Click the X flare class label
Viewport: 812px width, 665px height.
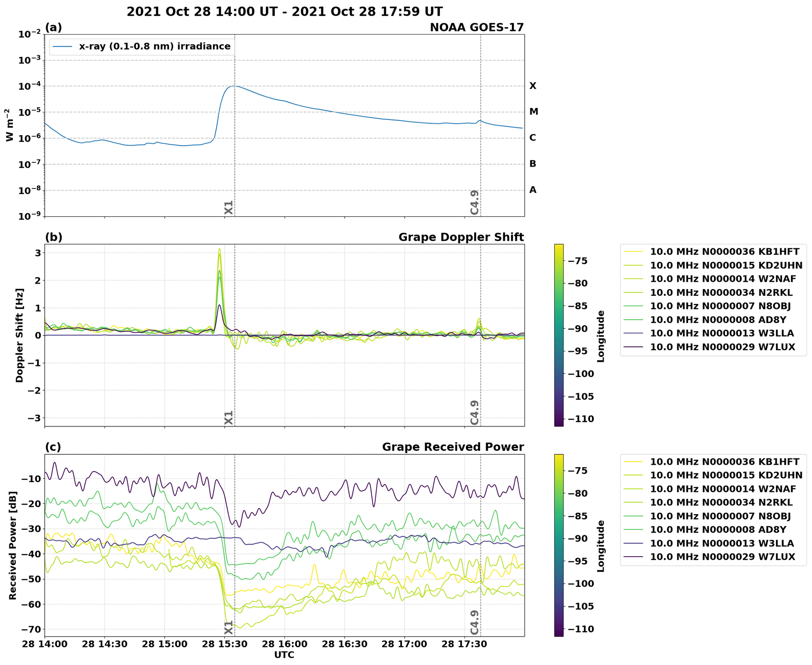click(532, 86)
